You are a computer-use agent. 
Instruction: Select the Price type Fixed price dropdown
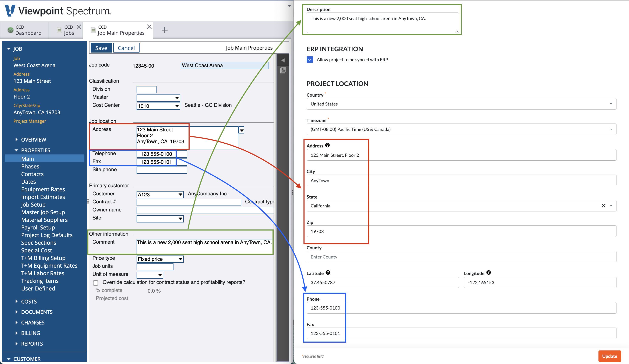point(160,259)
